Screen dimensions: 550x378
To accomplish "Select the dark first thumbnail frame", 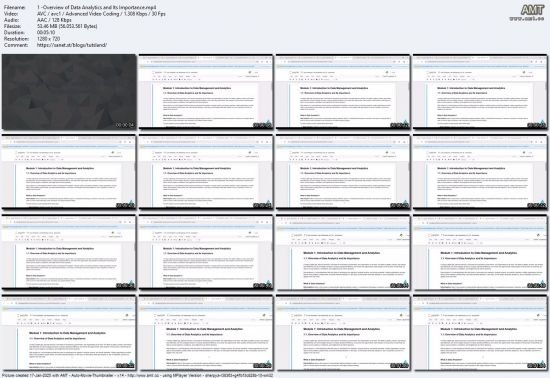I will [69, 92].
